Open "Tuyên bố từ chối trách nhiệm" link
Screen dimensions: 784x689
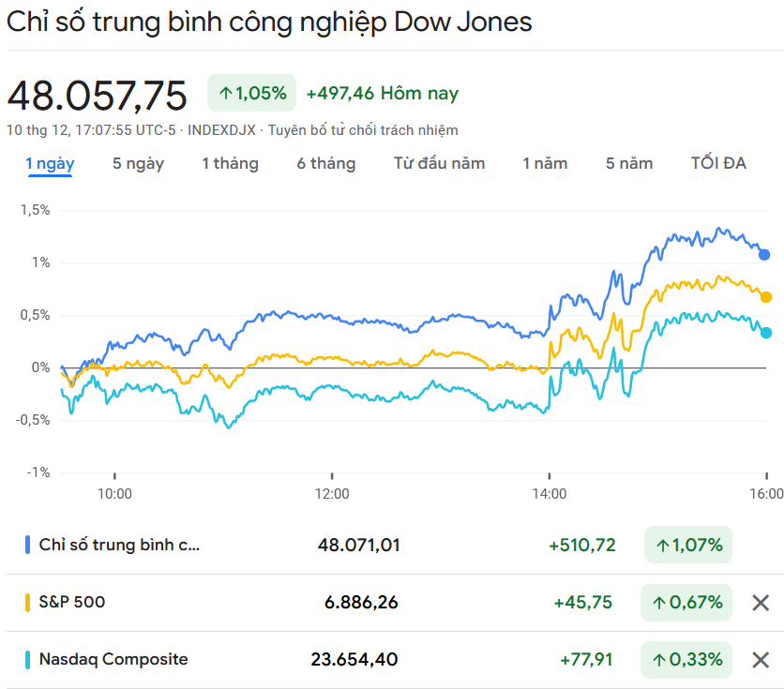point(363,130)
